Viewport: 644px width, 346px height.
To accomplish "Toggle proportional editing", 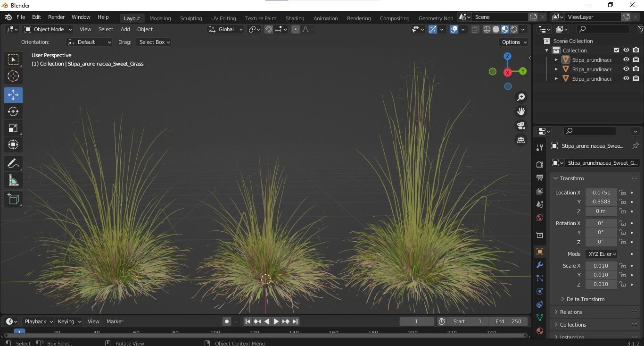I will click(x=296, y=29).
